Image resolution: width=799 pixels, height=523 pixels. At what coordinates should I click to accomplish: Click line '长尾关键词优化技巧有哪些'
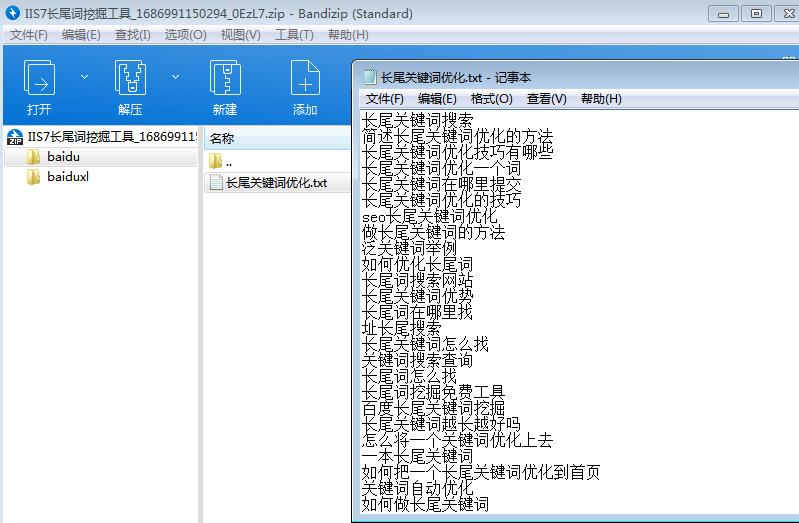tap(457, 152)
